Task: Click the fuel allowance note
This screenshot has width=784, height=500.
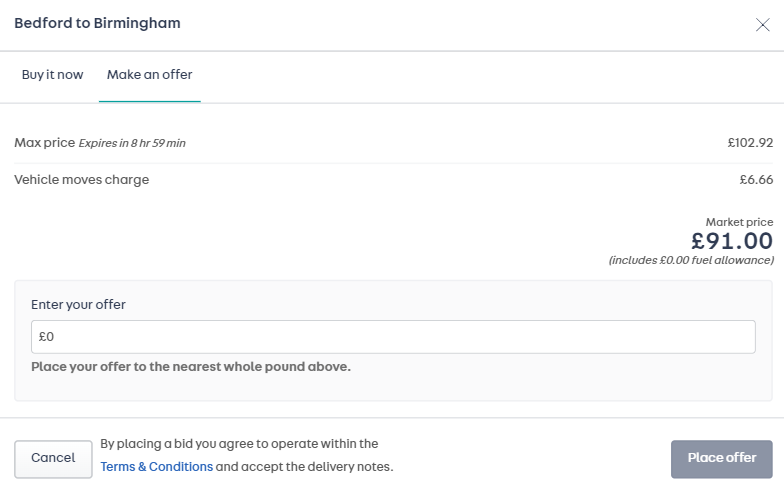Action: click(691, 260)
